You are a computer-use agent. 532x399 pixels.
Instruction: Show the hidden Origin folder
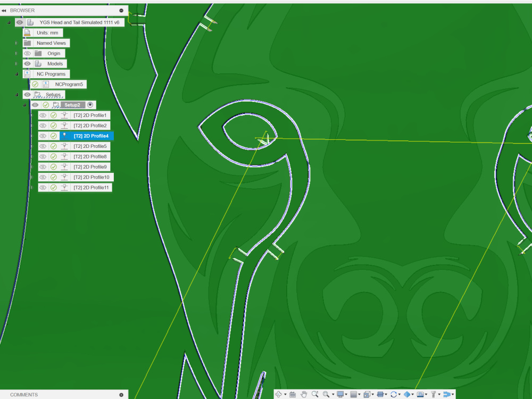(28, 54)
